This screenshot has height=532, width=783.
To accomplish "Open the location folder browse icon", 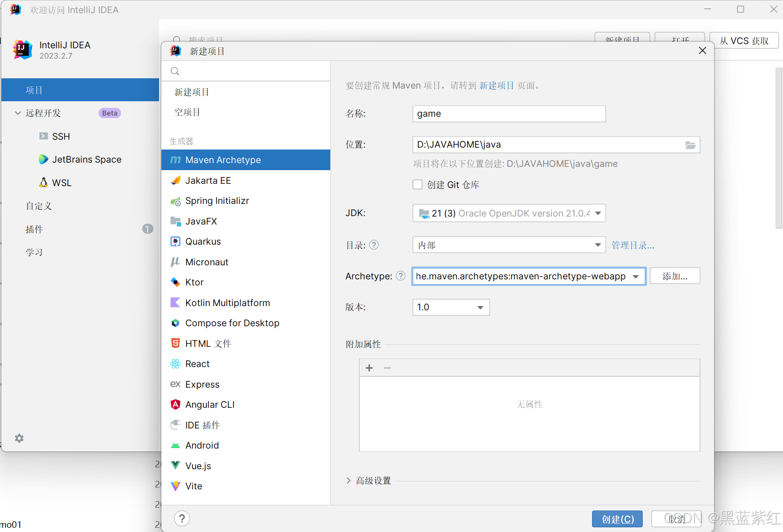I will (691, 145).
